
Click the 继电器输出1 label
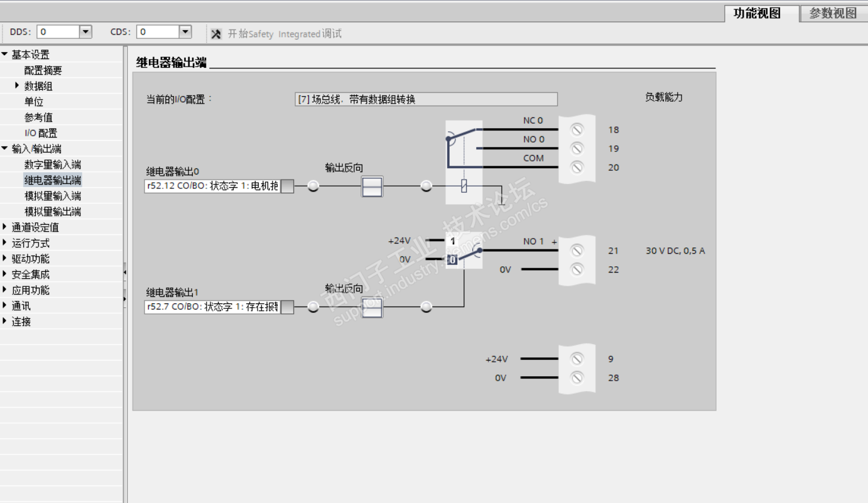173,292
